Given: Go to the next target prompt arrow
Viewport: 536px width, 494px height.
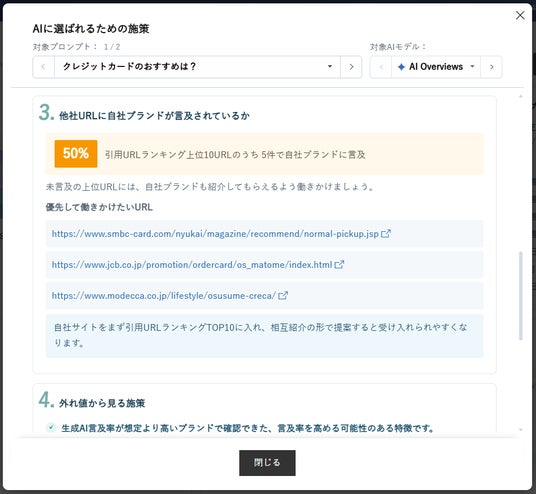Looking at the screenshot, I should click(351, 67).
